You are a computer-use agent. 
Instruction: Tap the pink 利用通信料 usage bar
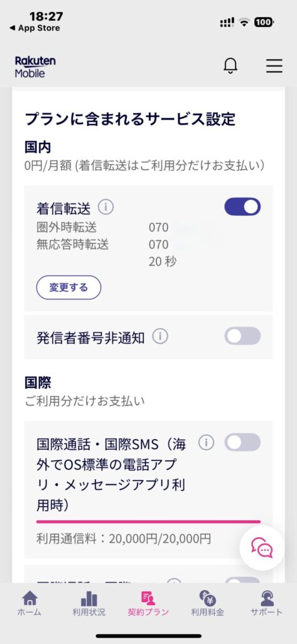click(x=148, y=521)
